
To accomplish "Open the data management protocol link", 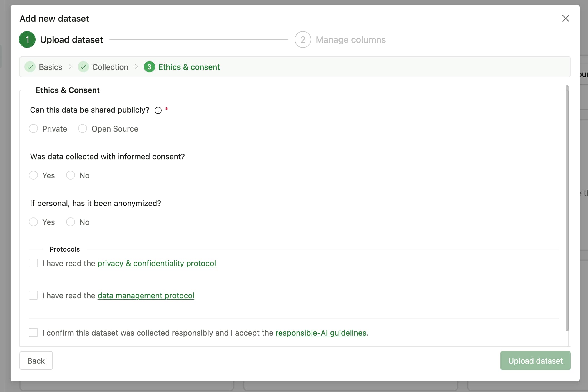I will point(146,296).
